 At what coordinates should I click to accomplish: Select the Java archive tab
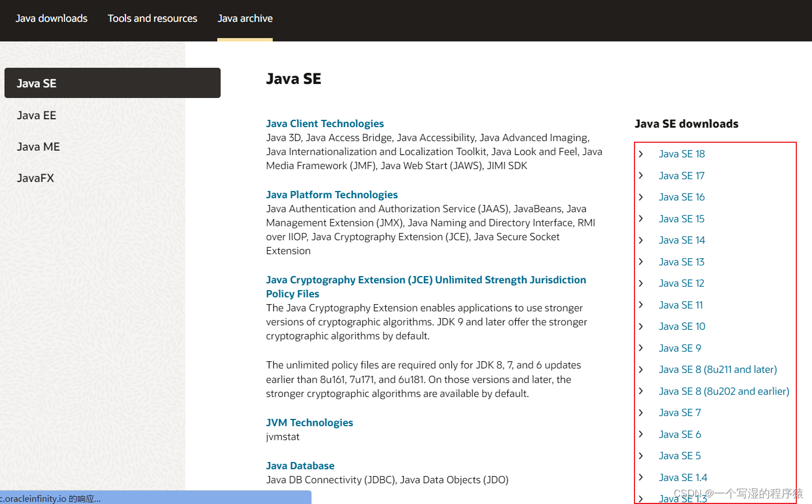[245, 18]
